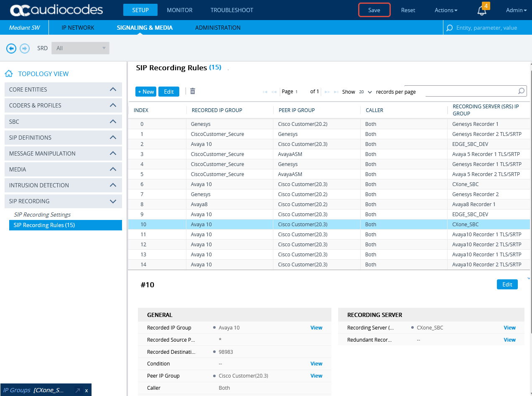Focus the entity, parameter, value search field
Screen dimensions: 532x396
[x=487, y=28]
